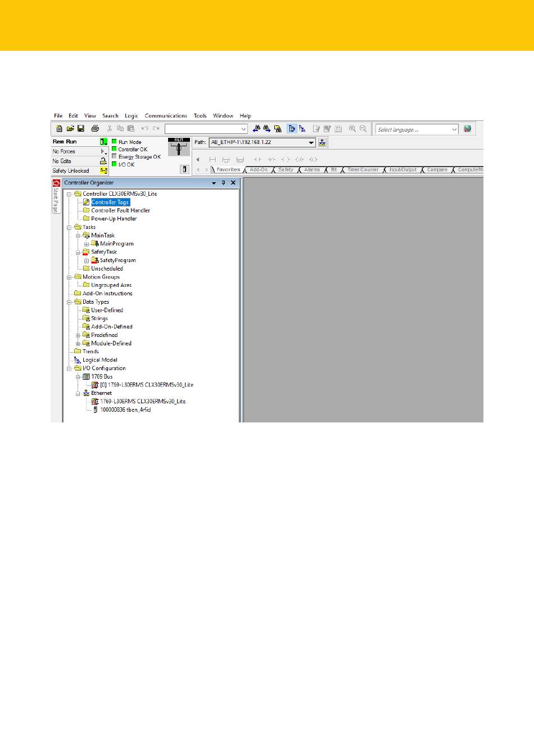Click the globe icon beside language selector
The height and width of the screenshot is (756, 534).
tap(467, 129)
